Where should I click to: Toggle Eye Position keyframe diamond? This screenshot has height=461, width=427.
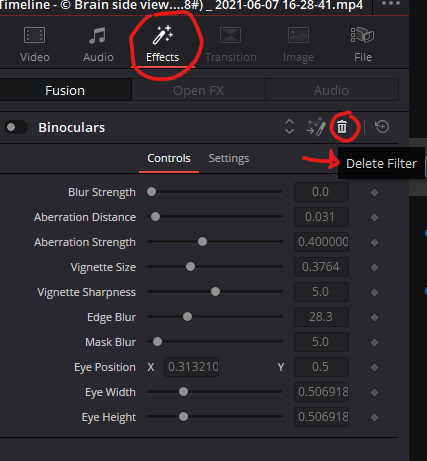374,367
